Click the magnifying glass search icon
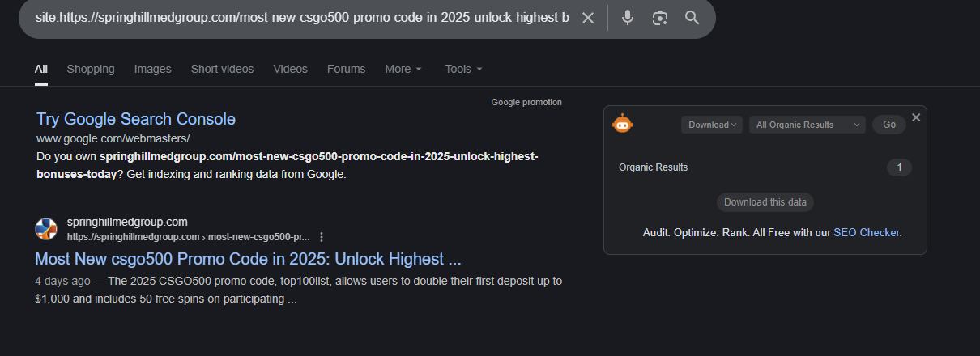The height and width of the screenshot is (356, 980). click(692, 18)
